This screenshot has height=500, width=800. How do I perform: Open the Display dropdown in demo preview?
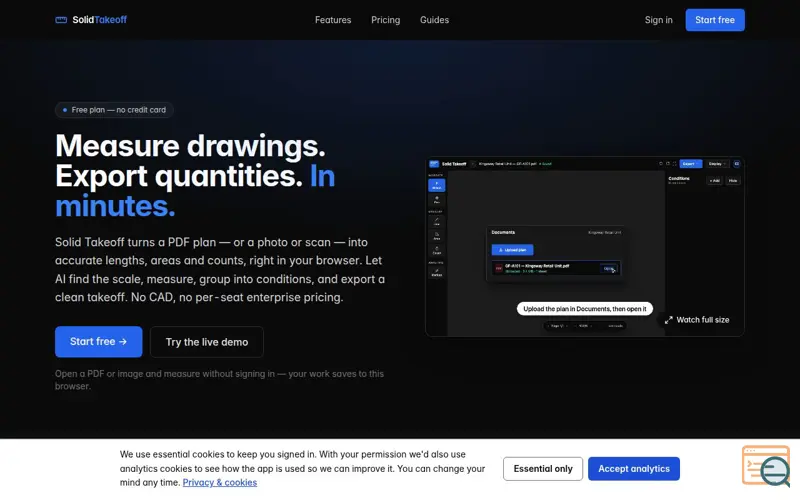pyautogui.click(x=717, y=164)
